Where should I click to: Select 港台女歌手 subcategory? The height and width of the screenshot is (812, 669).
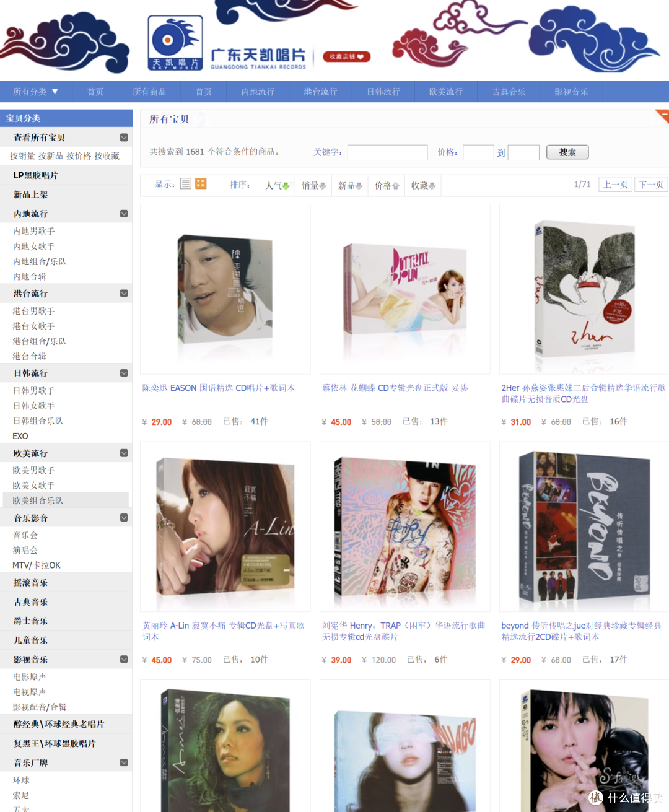coord(34,326)
